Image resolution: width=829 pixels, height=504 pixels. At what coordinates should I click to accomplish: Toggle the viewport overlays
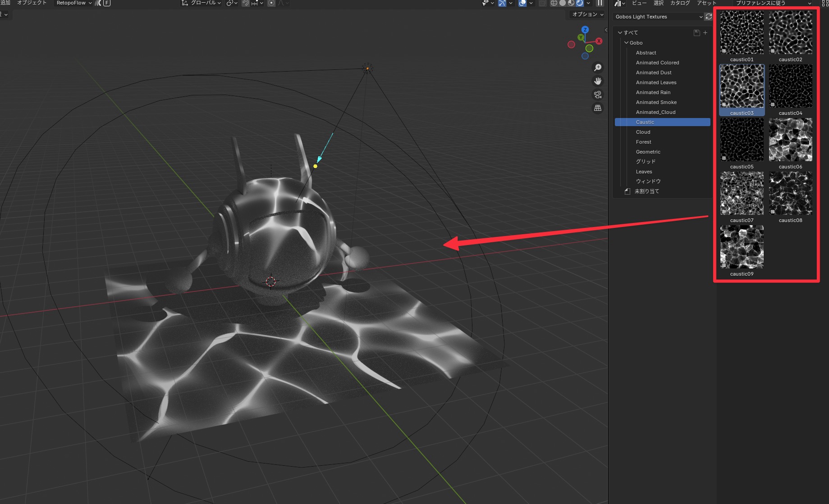coord(522,3)
